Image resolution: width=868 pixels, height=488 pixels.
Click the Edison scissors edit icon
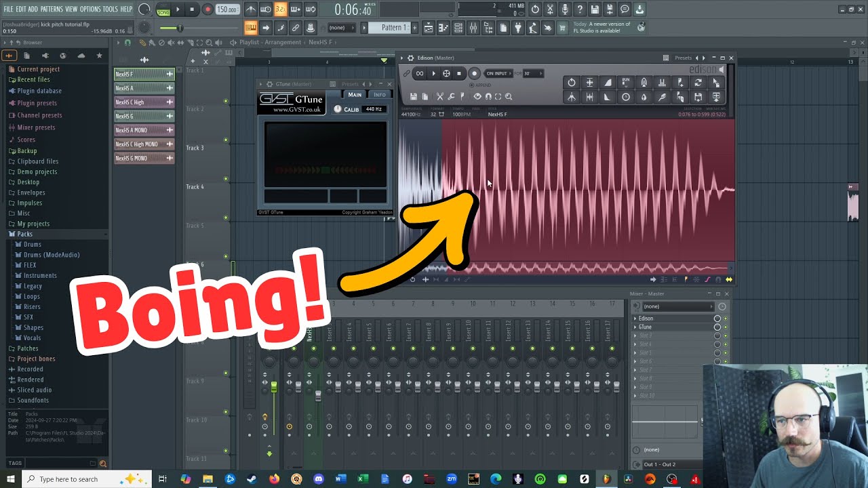point(439,96)
